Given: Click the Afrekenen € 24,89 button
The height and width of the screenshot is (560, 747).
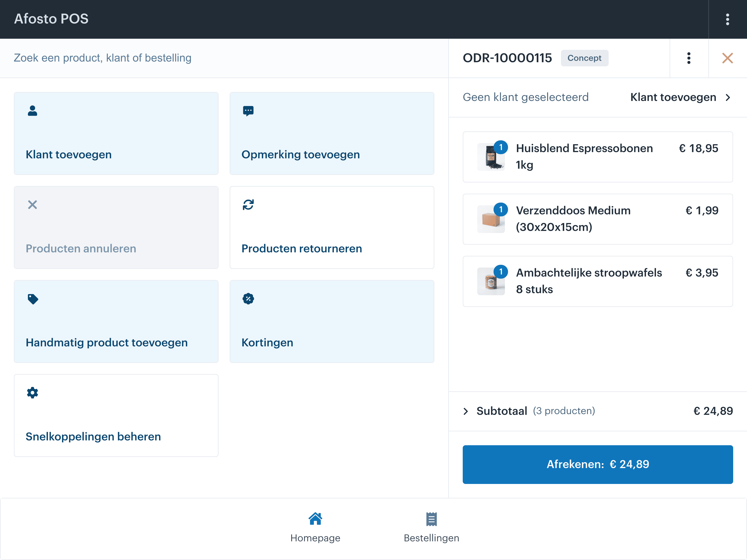Looking at the screenshot, I should pyautogui.click(x=598, y=464).
